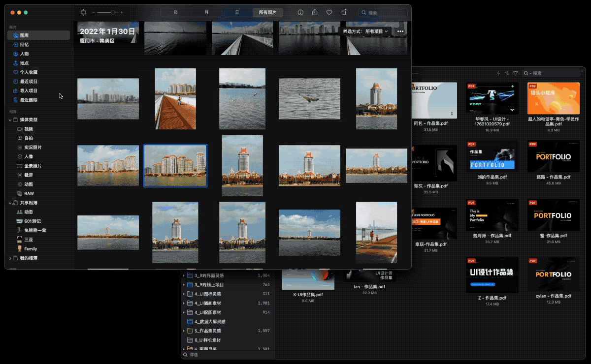
Task: Open 最近删除 recently deleted in sidebar
Action: point(38,100)
